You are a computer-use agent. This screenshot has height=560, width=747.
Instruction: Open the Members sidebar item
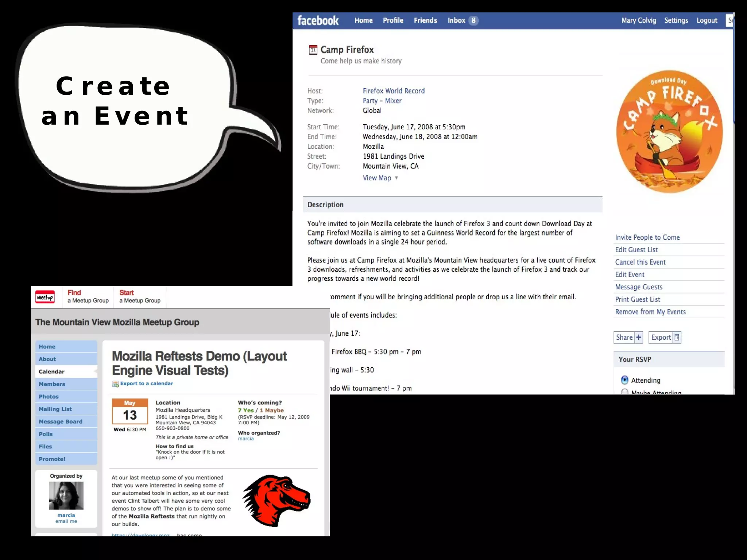[66, 384]
